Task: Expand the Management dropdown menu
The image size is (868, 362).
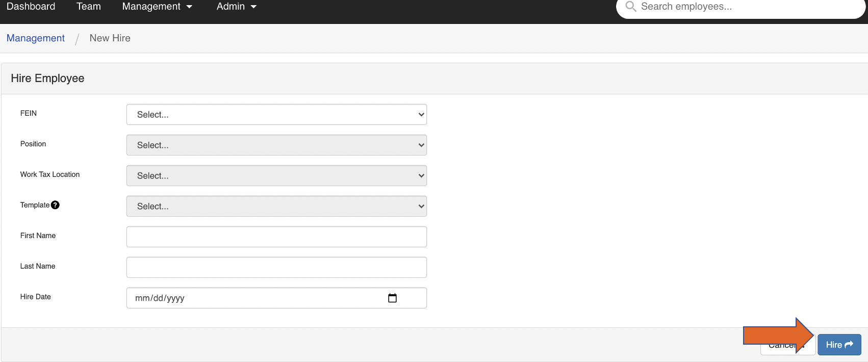Action: click(157, 7)
